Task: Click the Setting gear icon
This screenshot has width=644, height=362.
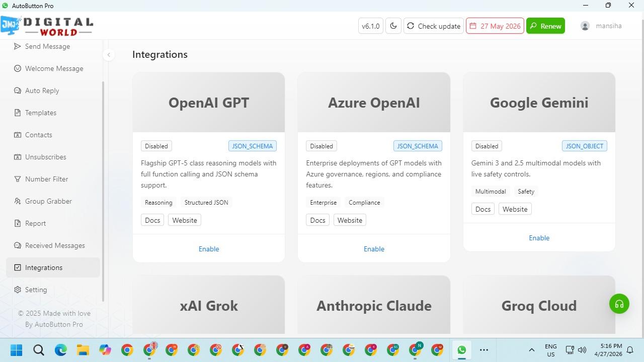Action: [18, 290]
